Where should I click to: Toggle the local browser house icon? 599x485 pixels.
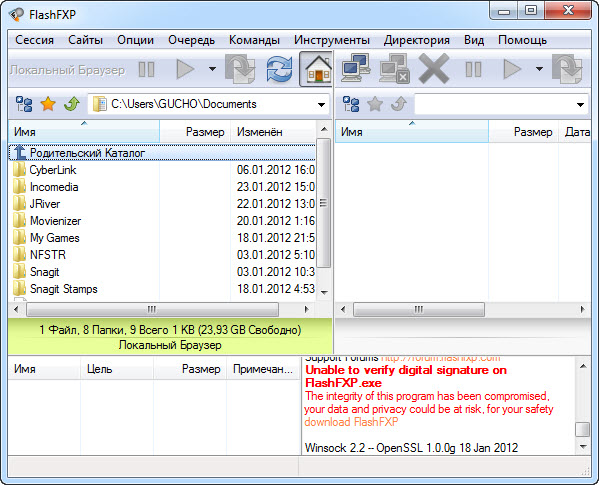[317, 69]
